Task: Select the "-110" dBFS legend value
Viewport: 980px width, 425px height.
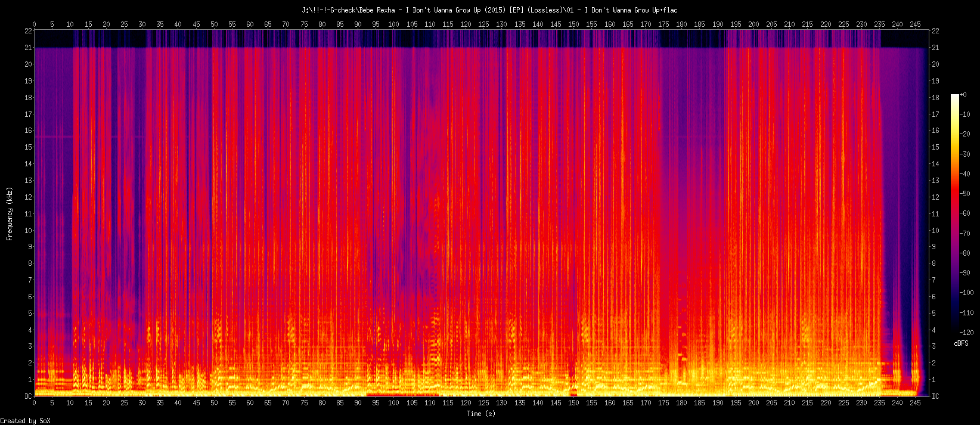Action: click(966, 313)
